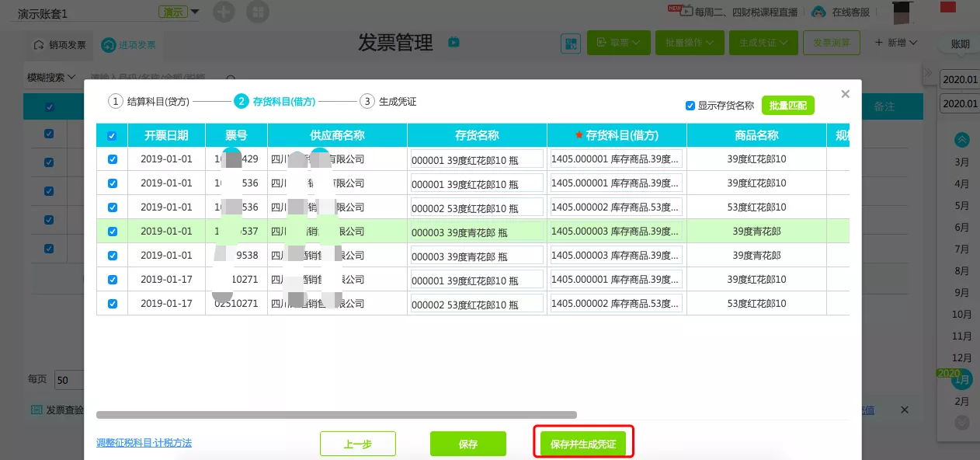
Task: Open the 批量操作 dropdown
Action: (690, 43)
